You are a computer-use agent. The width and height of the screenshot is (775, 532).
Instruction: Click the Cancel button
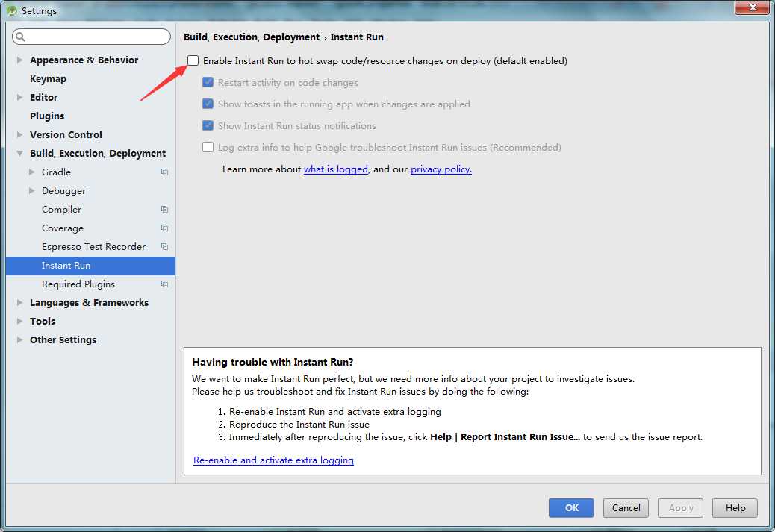626,508
